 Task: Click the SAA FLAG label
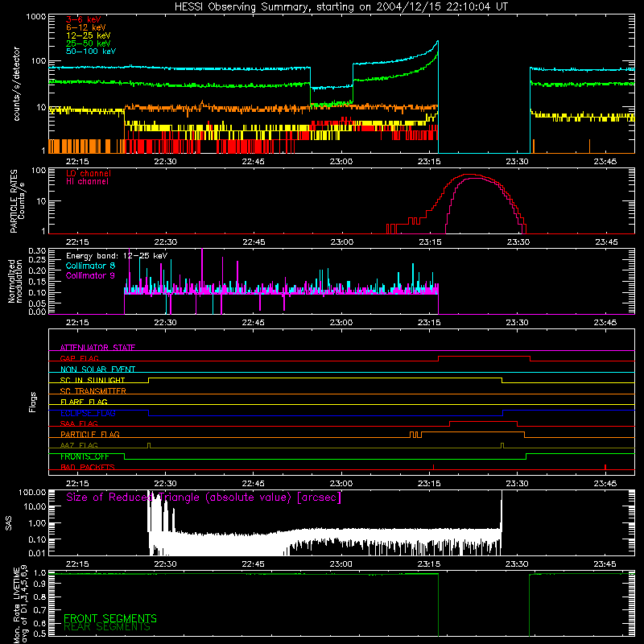tap(79, 423)
